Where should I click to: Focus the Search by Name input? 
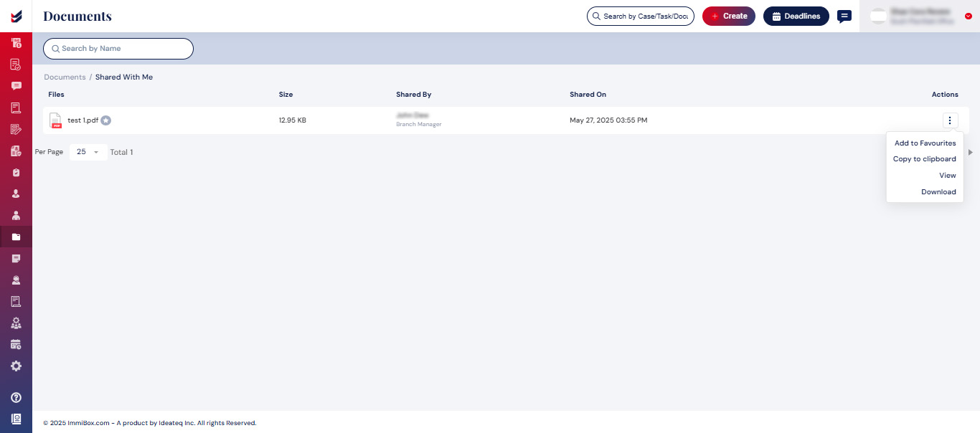click(118, 49)
